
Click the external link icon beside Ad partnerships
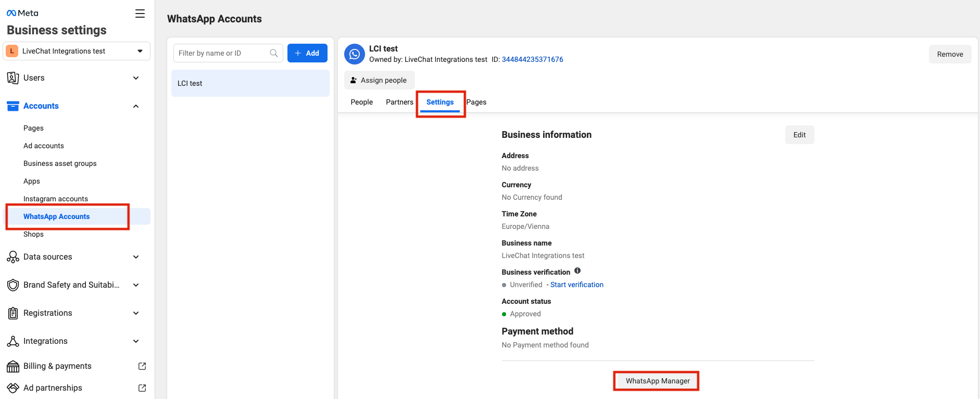[x=142, y=388]
